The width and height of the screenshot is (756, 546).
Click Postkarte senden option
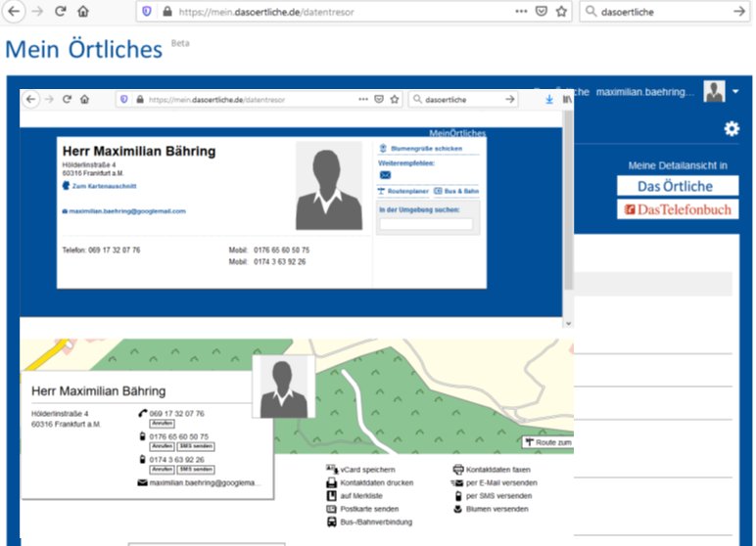(363, 509)
